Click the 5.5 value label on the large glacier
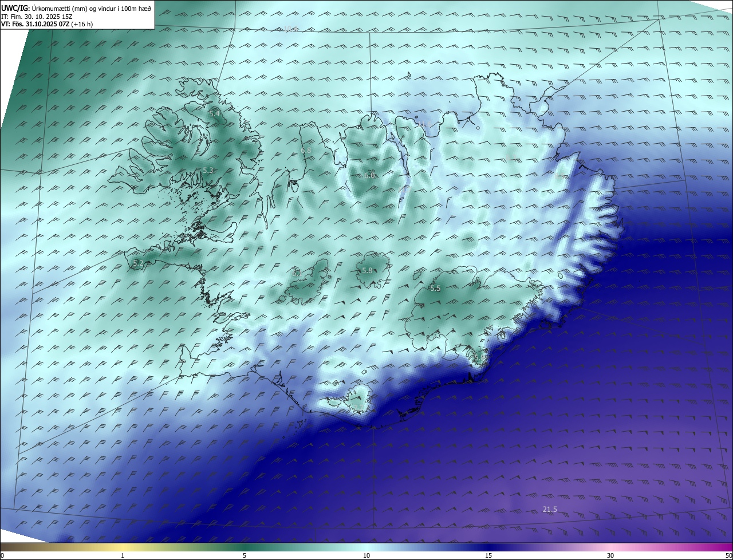 click(x=435, y=288)
